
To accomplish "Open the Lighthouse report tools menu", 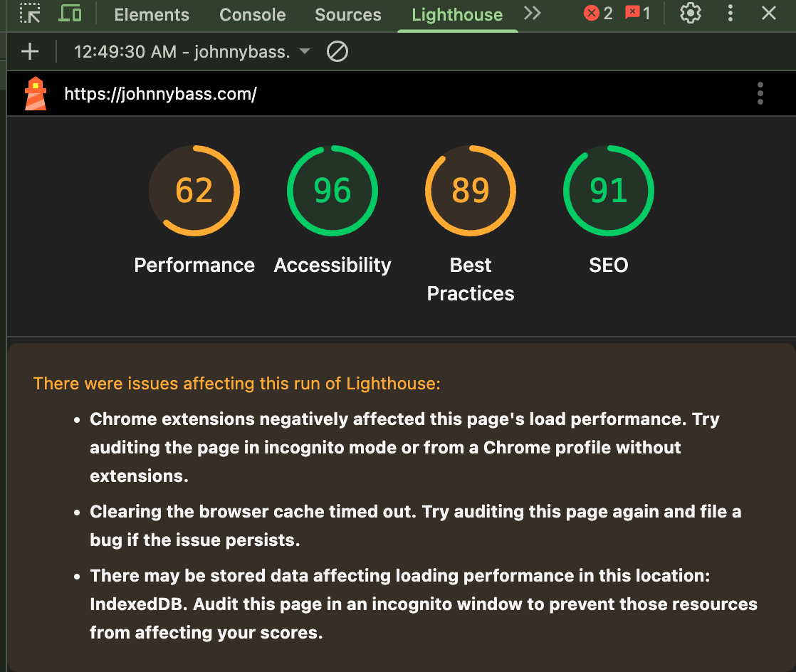I will 760,94.
